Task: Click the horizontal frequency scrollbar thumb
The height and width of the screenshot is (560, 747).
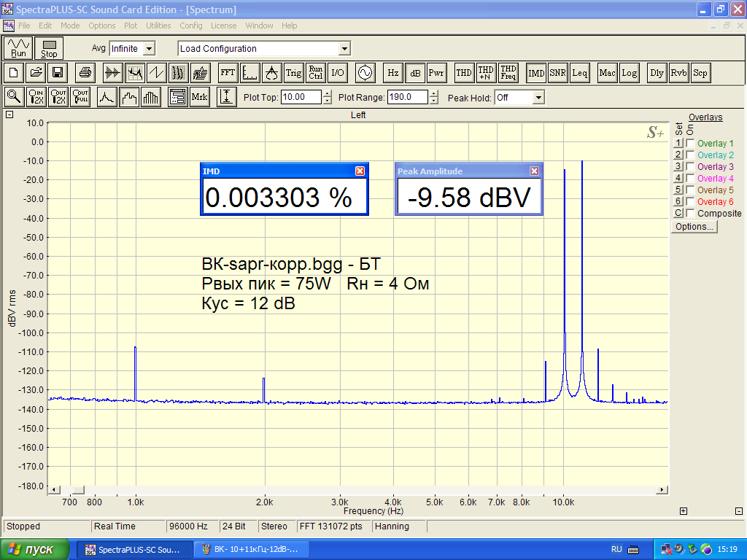Action: click(x=78, y=489)
